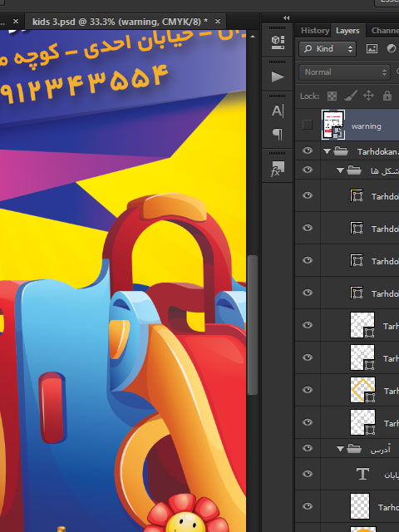Select the "آدرس" group name
This screenshot has height=532, width=399.
(x=381, y=450)
